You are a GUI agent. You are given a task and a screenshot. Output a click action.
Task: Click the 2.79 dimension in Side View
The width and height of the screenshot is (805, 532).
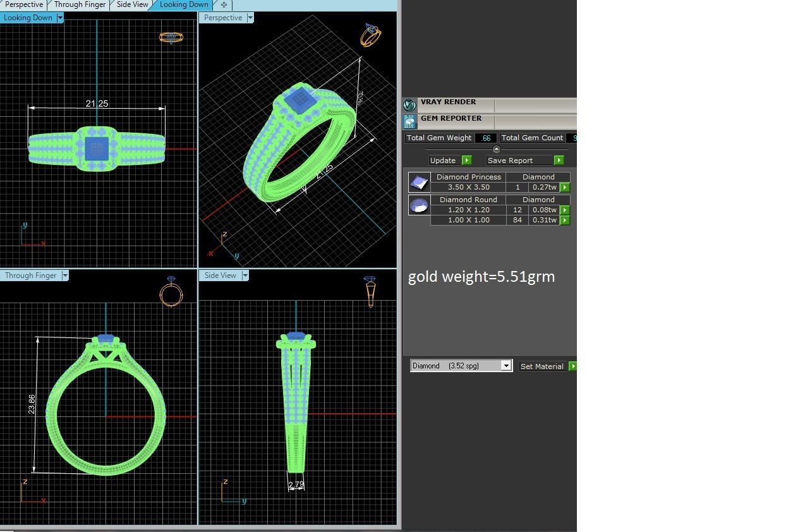[x=296, y=485]
